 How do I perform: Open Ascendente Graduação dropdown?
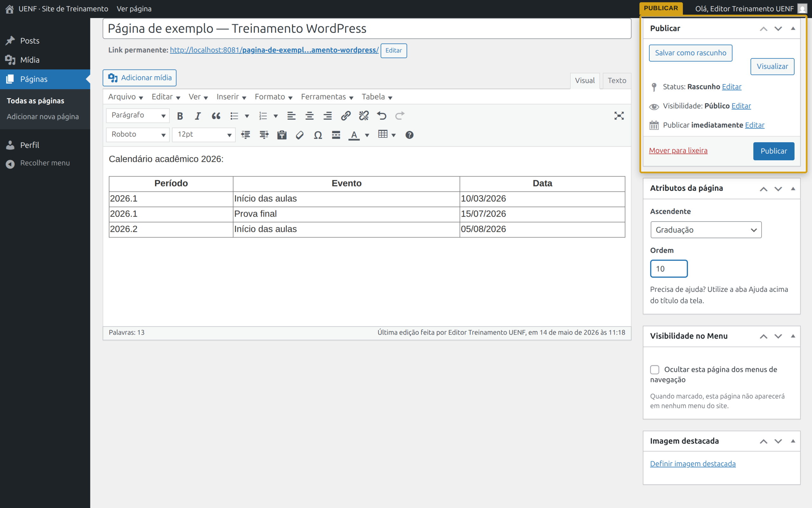[x=706, y=230]
